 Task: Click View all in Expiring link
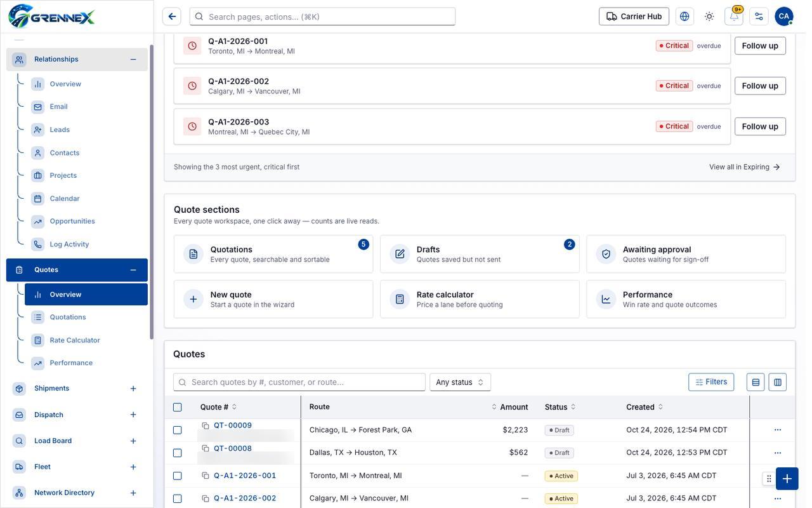[745, 167]
